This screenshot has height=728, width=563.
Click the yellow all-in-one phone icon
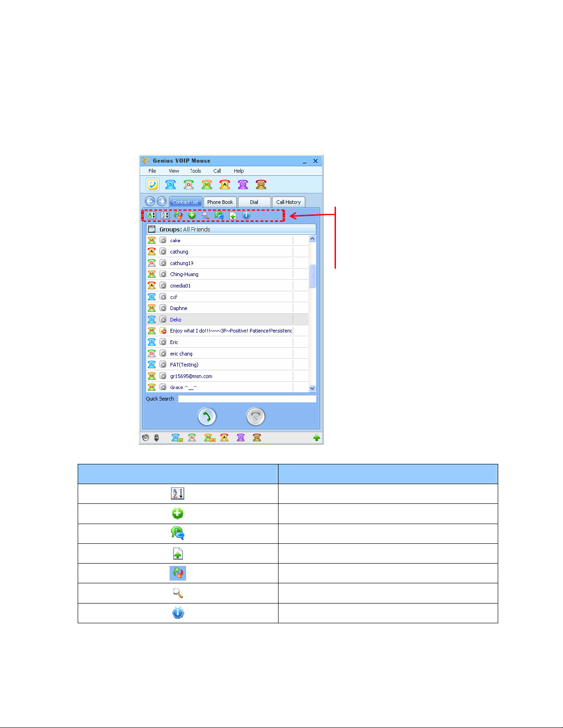click(x=153, y=185)
